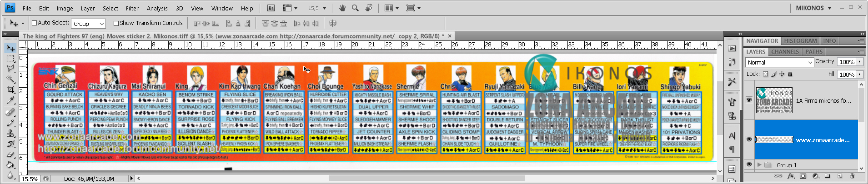Open the File menu
This screenshot has width=868, height=184.
coord(27,8)
